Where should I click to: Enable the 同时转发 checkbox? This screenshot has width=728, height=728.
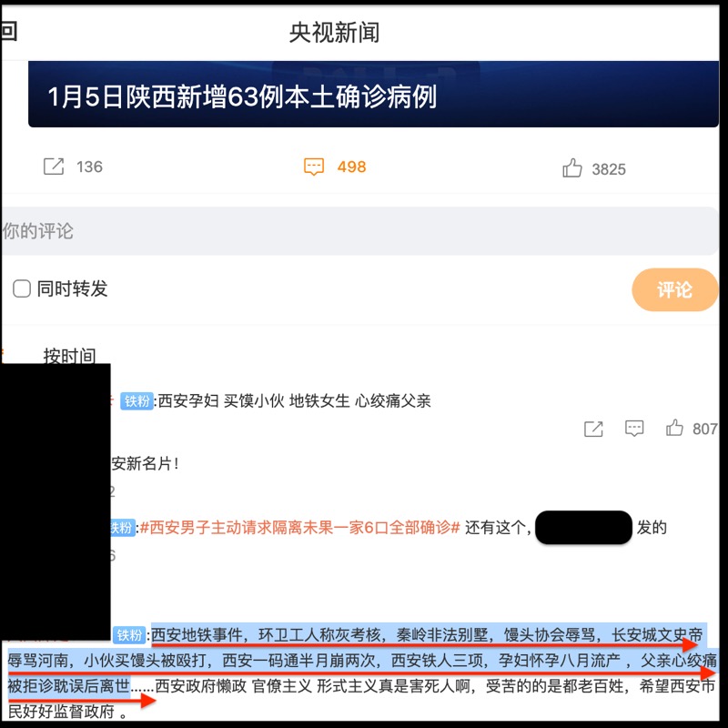[22, 288]
